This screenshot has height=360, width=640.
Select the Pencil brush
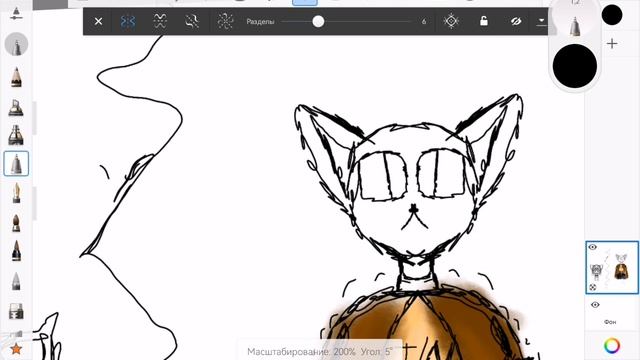click(x=16, y=77)
